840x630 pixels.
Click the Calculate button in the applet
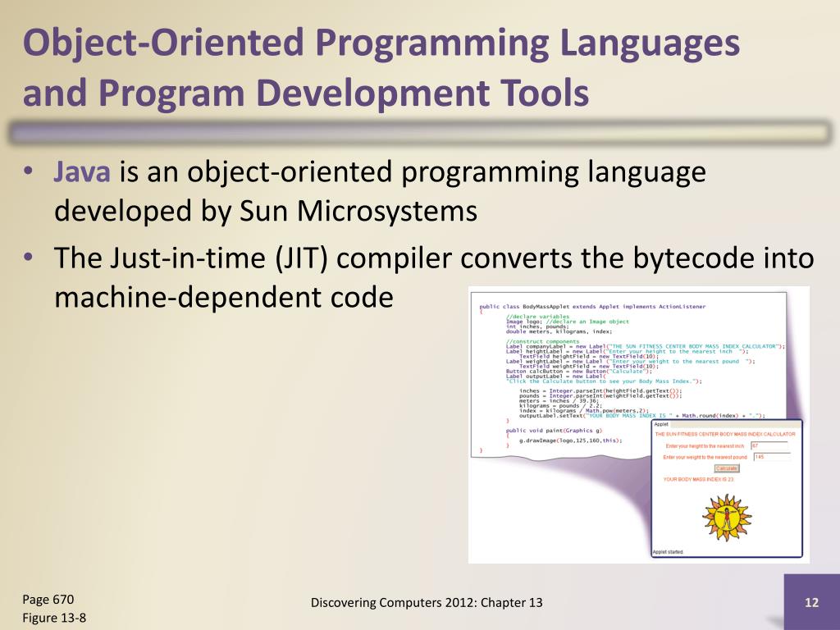pyautogui.click(x=727, y=468)
